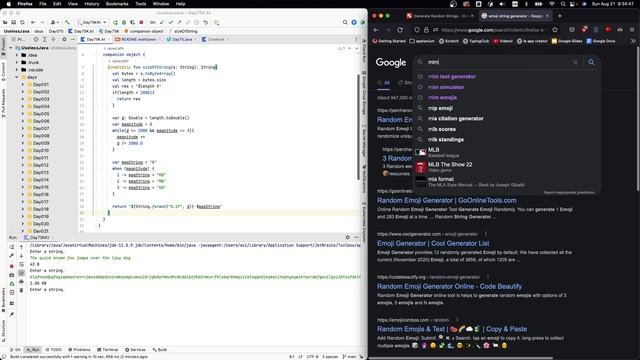Switch to Generate Random Strings Firefox tab

click(x=440, y=16)
